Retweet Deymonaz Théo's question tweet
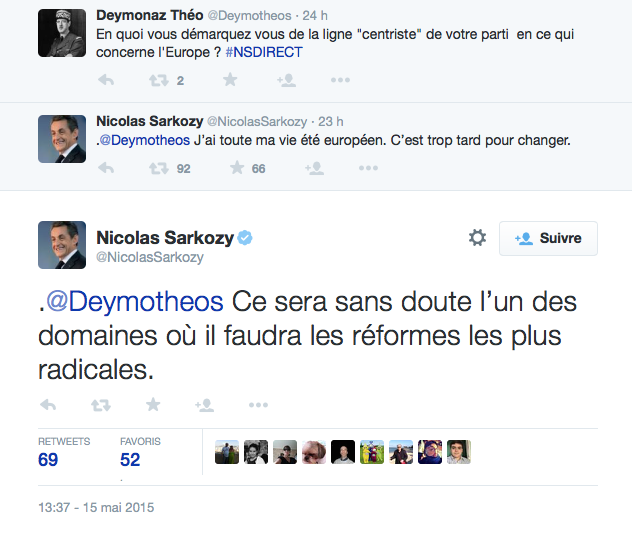The image size is (632, 544). [157, 80]
